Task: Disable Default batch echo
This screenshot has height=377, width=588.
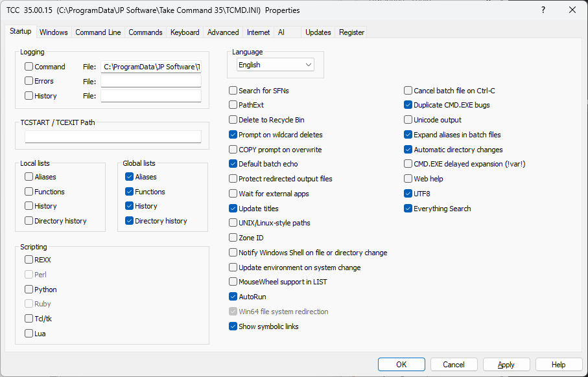Action: coord(233,164)
